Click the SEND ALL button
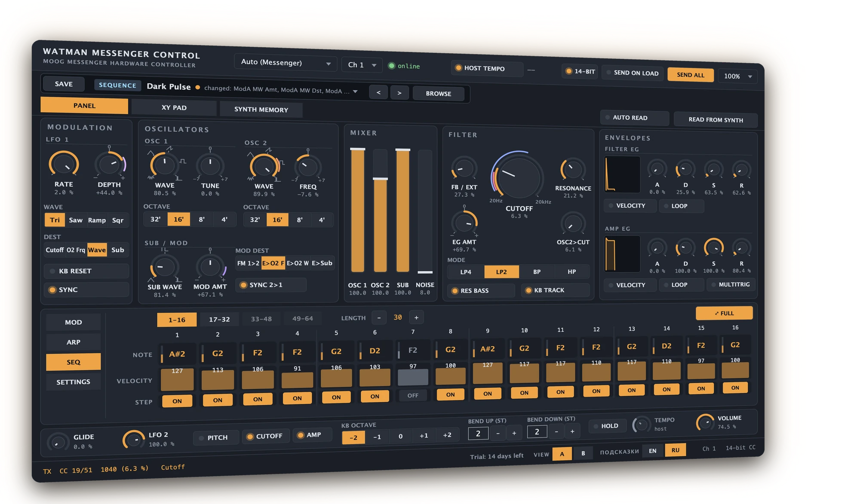The image size is (860, 504). (691, 75)
